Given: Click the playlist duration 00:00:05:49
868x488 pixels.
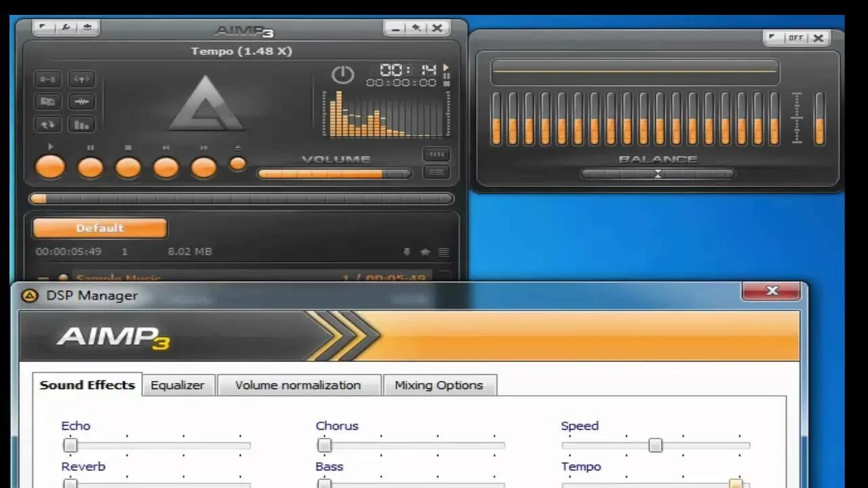Looking at the screenshot, I should coord(68,251).
